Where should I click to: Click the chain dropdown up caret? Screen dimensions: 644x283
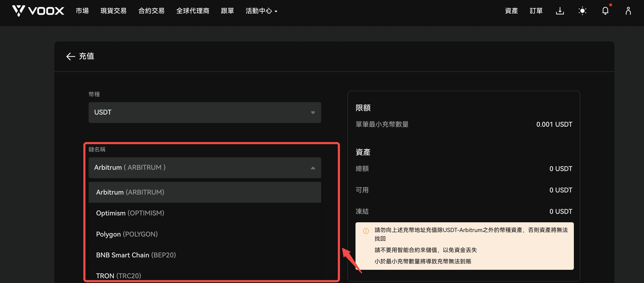click(313, 168)
